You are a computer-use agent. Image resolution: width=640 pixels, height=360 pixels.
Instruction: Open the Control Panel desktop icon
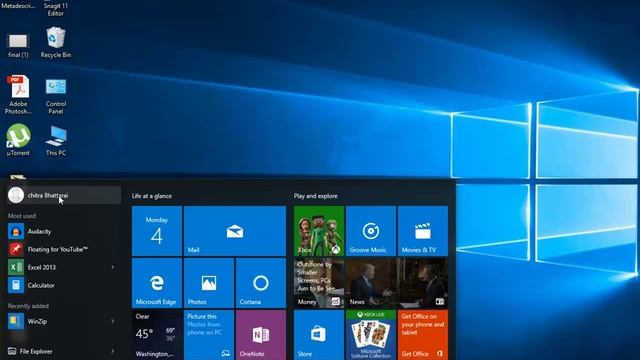click(x=56, y=96)
